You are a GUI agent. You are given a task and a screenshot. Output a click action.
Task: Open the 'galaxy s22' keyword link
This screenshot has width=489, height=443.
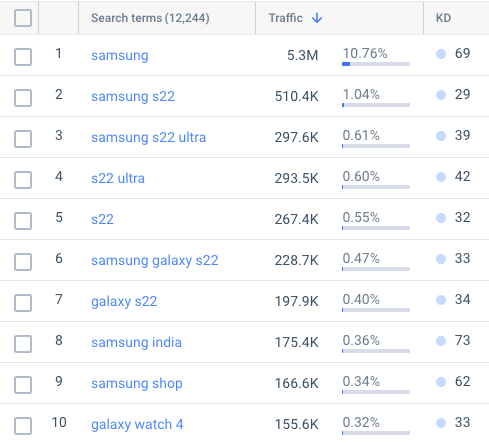124,301
